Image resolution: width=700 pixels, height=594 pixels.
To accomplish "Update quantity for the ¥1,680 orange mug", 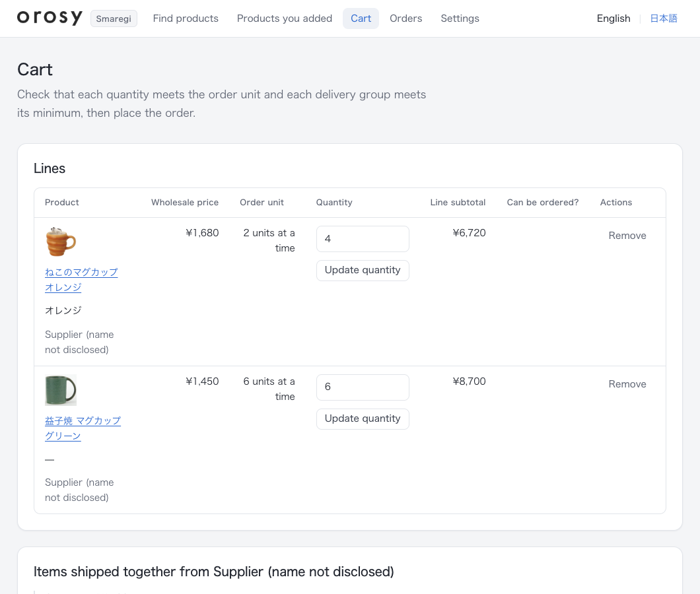I will [x=363, y=271].
